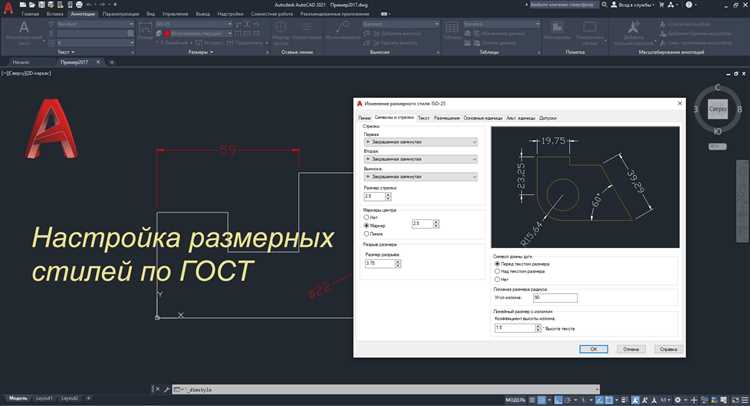Open the Главная ribbon tab
The height and width of the screenshot is (406, 750).
(30, 14)
